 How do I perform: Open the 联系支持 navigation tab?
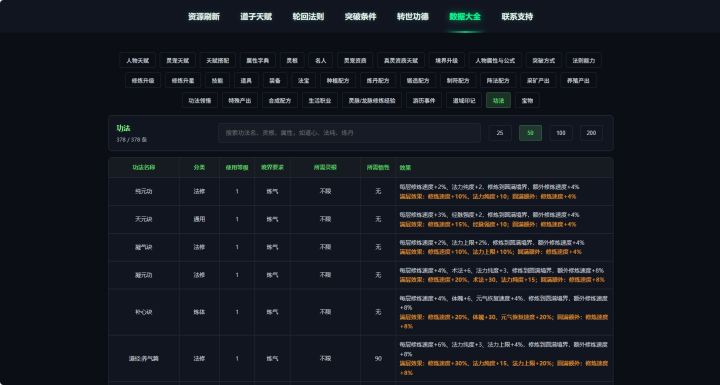517,17
